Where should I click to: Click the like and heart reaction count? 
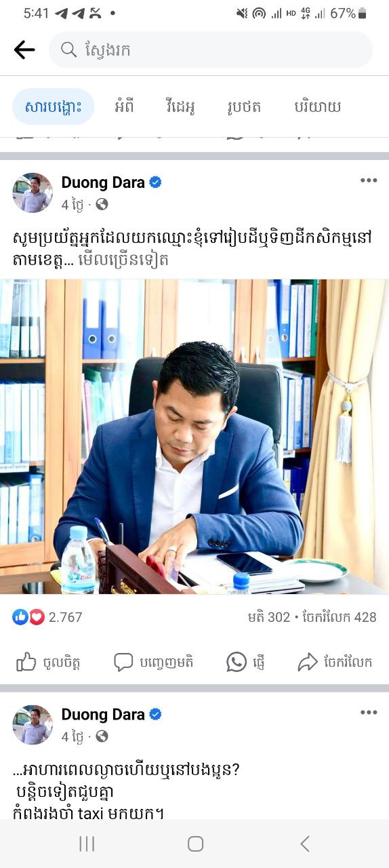point(47,617)
